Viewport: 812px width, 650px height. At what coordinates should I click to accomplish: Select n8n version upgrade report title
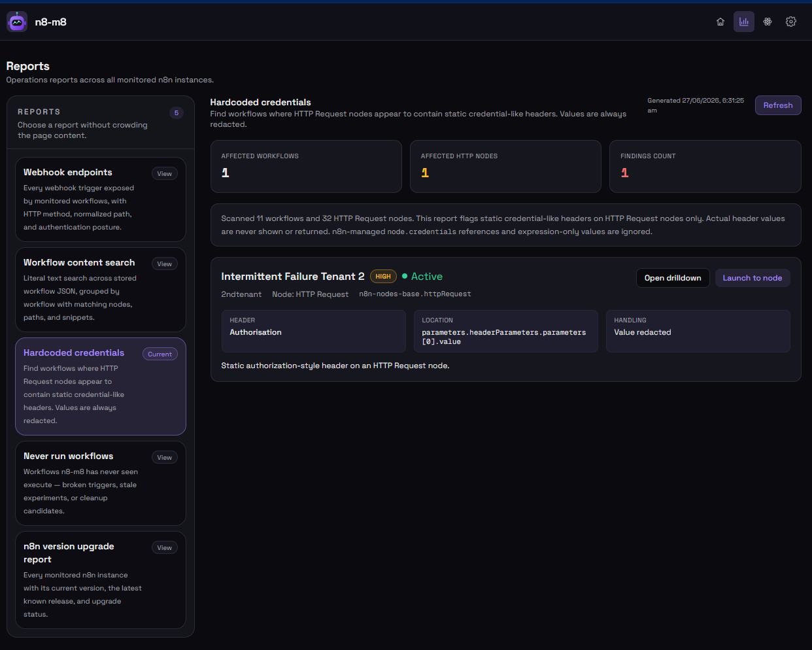click(x=69, y=553)
